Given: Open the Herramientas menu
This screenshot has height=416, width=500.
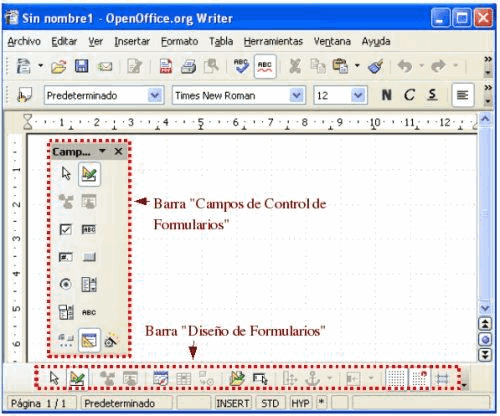Looking at the screenshot, I should tap(273, 41).
